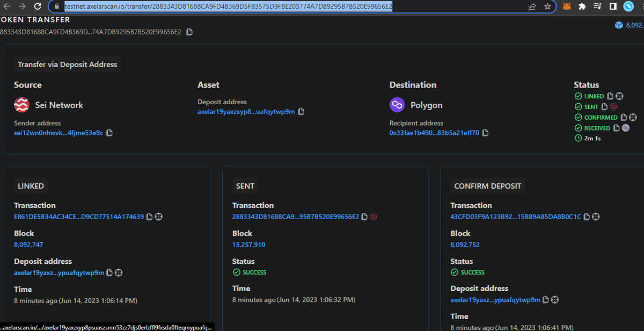Open sender address sei12wn0nhwvk...4fjme53e9c
This screenshot has height=331, width=644.
58,133
